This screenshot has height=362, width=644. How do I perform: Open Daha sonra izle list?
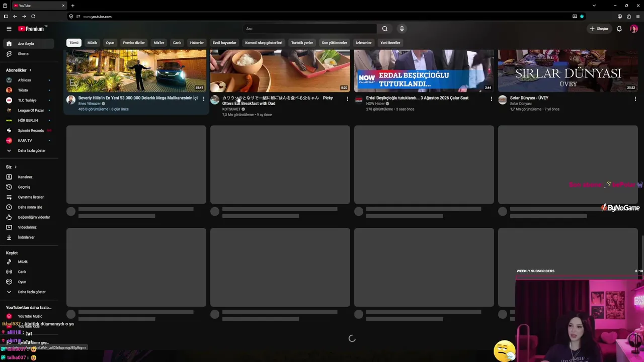(x=29, y=207)
